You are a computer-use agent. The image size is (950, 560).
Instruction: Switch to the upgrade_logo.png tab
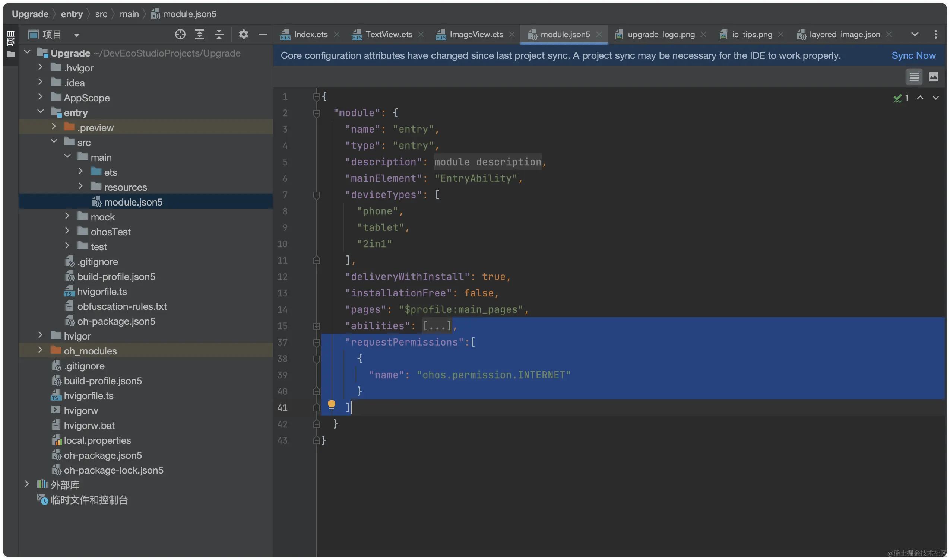(x=661, y=34)
